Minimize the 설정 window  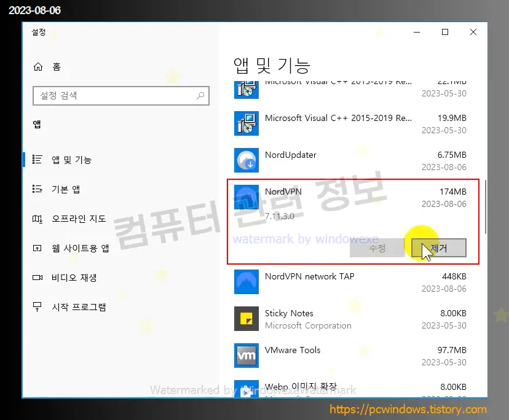[x=417, y=32]
